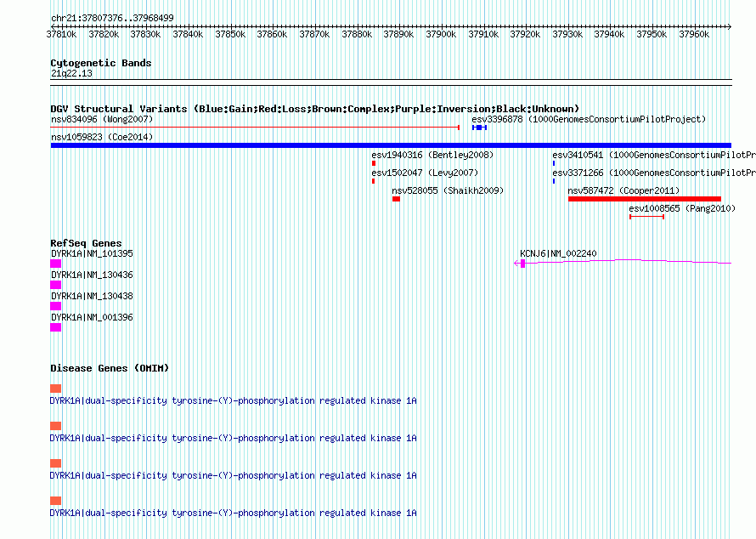Click the DYRK1A|NM_130436 gene label
756x539 pixels.
(x=92, y=275)
